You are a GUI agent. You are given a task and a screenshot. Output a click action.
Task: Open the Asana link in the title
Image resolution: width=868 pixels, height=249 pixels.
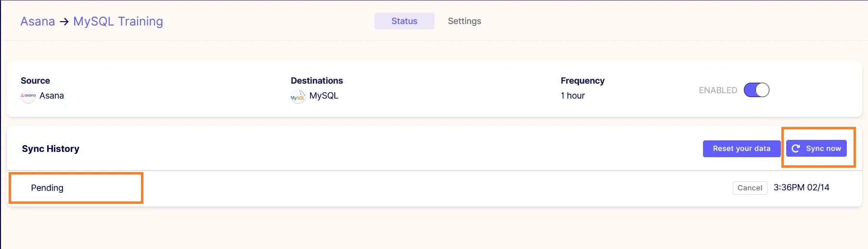click(38, 22)
